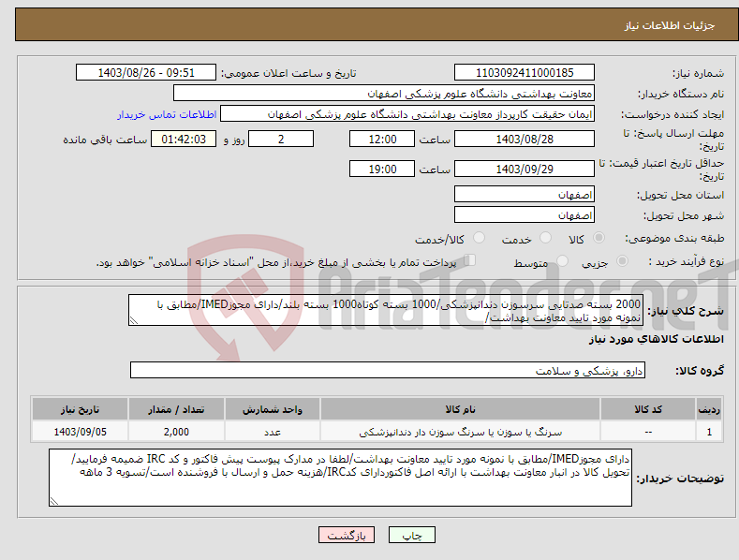Click the label طبقه بندی موضوعی
The height and width of the screenshot is (560, 739).
tap(674, 239)
